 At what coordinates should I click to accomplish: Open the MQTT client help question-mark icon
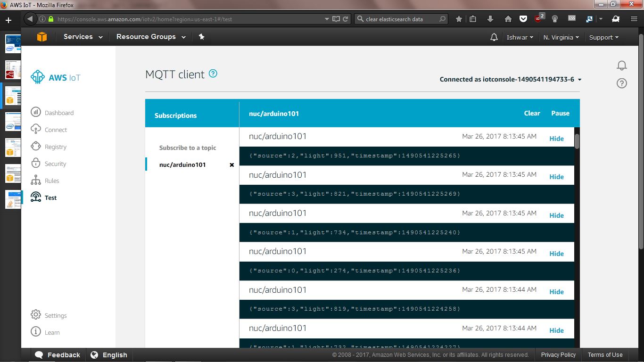click(x=213, y=74)
